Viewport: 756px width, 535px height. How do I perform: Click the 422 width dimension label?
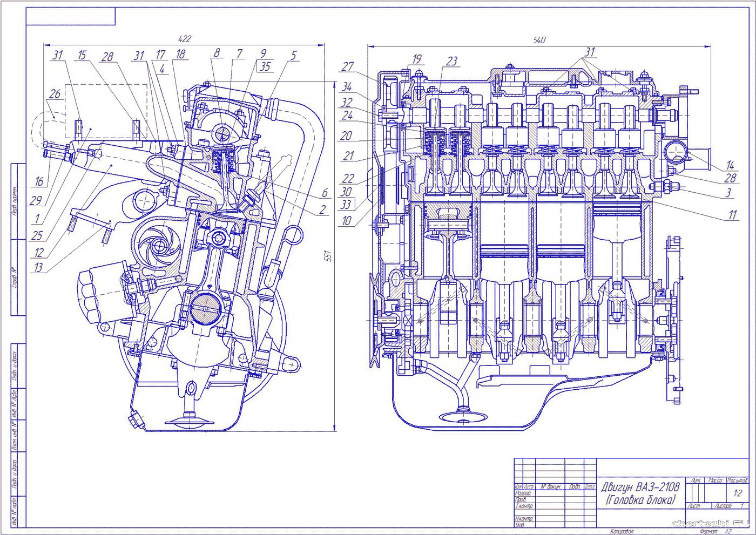[x=185, y=39]
